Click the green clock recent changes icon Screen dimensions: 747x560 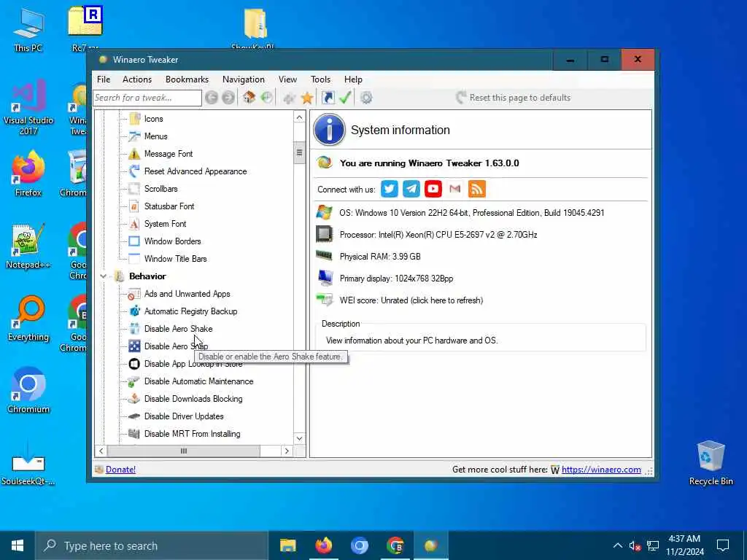pyautogui.click(x=267, y=97)
